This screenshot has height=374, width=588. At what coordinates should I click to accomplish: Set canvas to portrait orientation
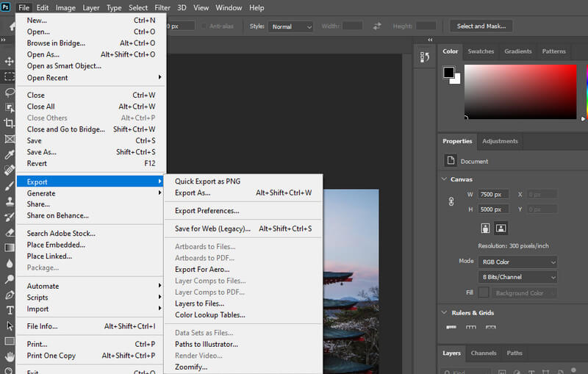point(486,229)
